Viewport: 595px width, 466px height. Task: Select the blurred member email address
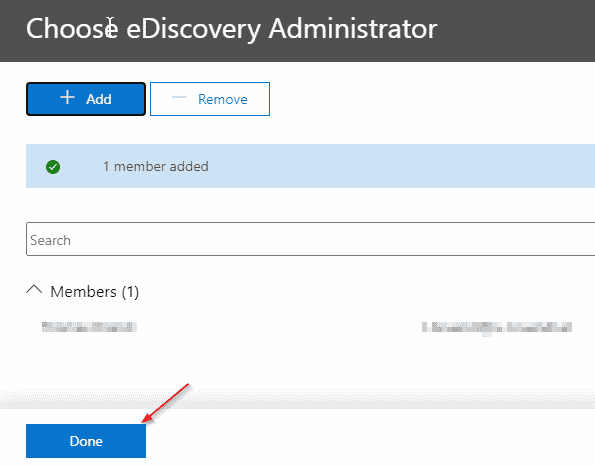[497, 327]
